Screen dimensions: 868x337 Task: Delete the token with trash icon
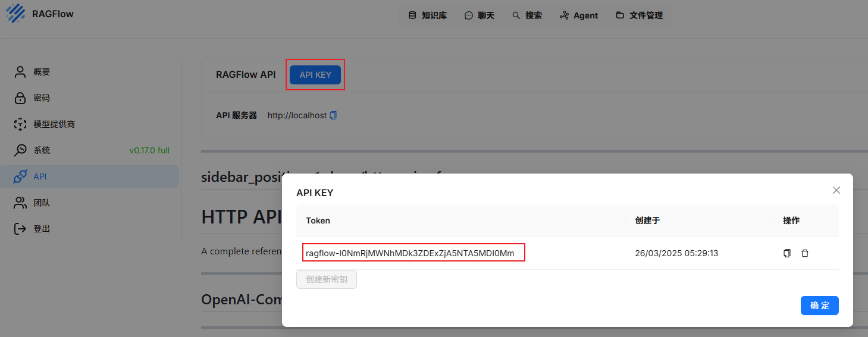pos(805,253)
